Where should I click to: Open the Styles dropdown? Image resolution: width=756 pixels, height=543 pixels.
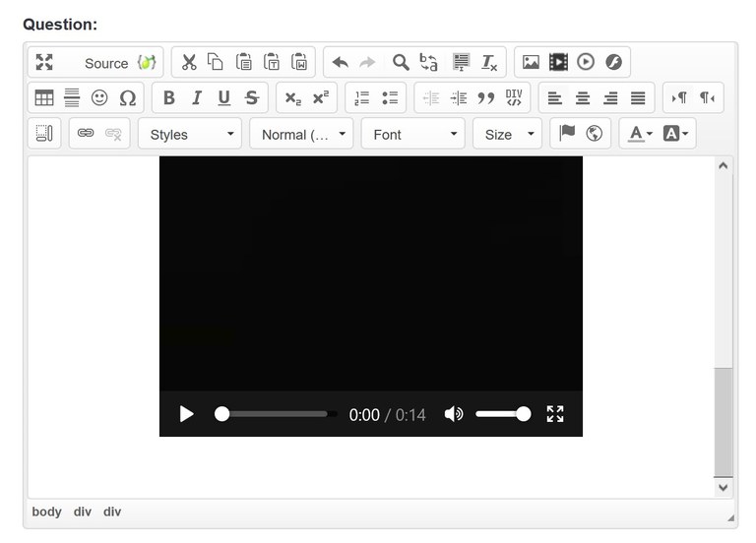pos(190,134)
